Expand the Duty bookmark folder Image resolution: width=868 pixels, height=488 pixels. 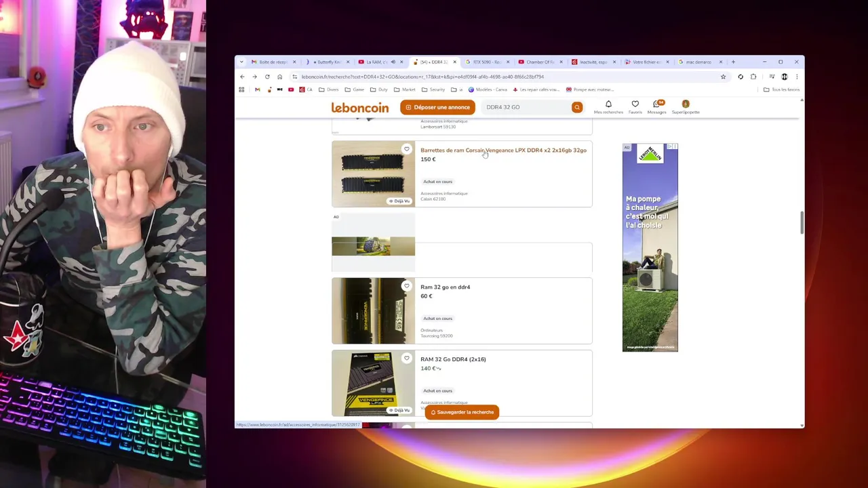click(x=380, y=89)
